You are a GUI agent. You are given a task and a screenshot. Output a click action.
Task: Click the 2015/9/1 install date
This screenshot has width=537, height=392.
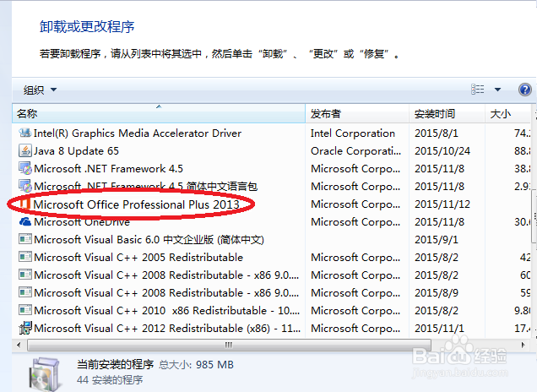[437, 240]
